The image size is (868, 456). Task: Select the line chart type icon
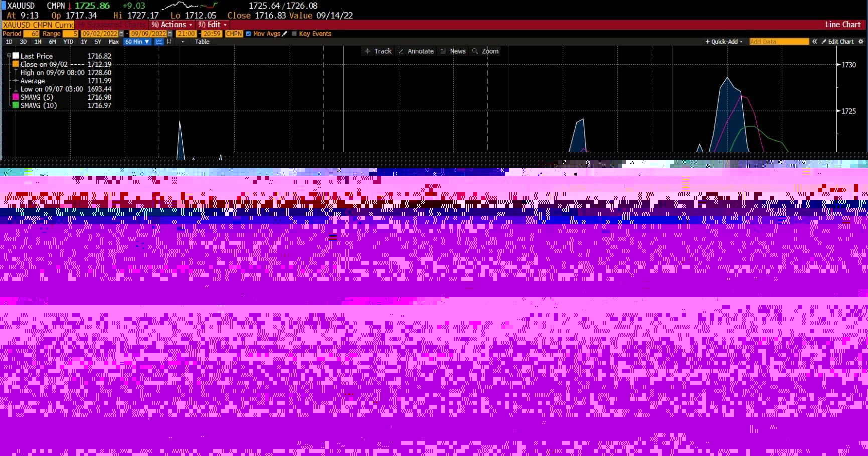click(159, 42)
